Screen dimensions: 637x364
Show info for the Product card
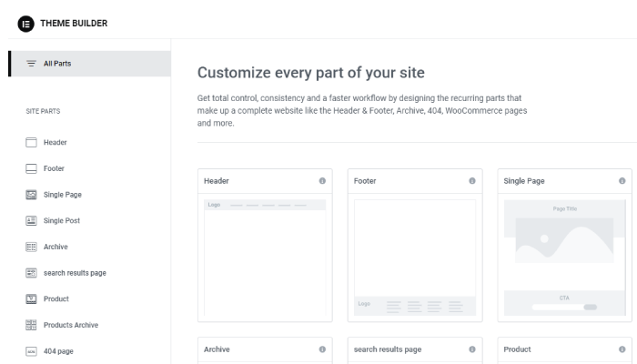pos(622,349)
